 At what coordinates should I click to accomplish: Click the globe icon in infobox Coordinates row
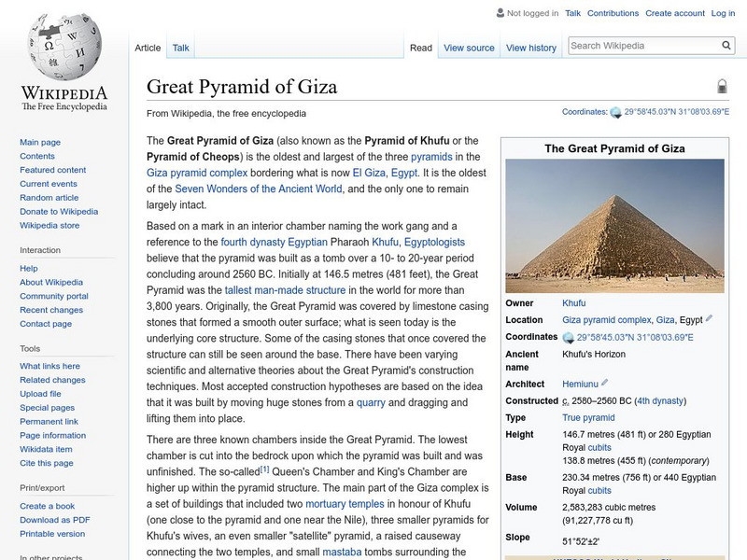pos(568,338)
